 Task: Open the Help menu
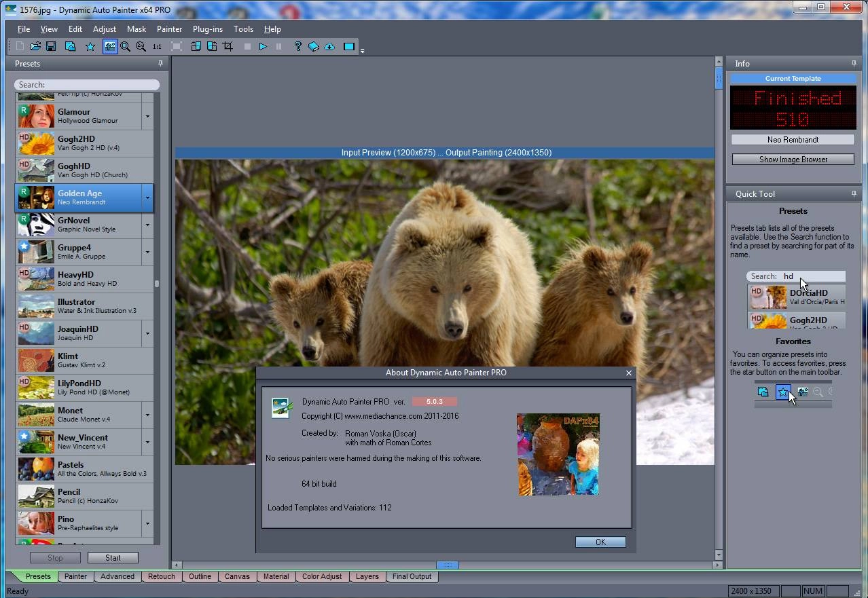click(272, 29)
